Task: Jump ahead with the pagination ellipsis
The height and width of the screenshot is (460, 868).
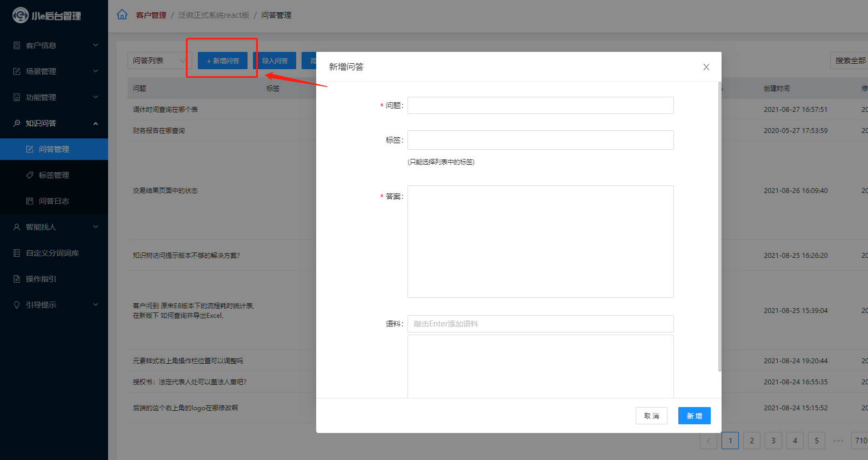Action: tap(838, 441)
